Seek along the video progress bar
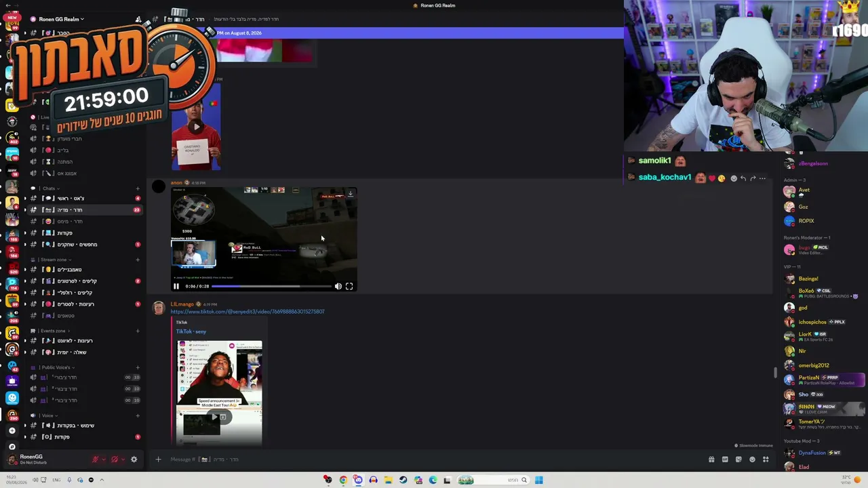Screen dimensions: 868x488 coord(271,287)
